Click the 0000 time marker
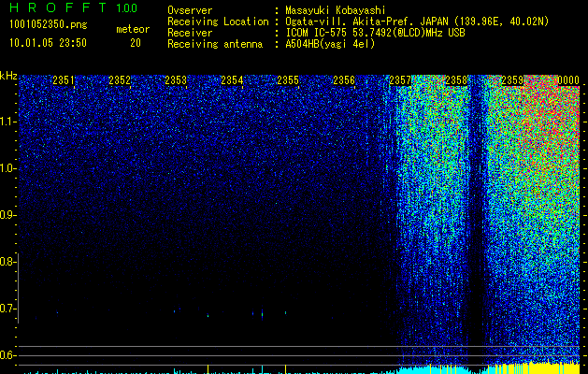This screenshot has width=588, height=374. [x=568, y=80]
